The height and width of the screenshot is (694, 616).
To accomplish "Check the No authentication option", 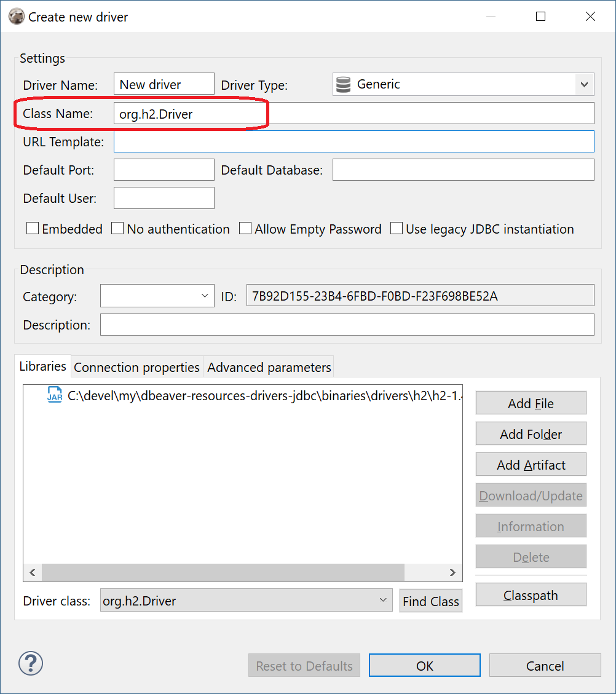I will pos(117,228).
